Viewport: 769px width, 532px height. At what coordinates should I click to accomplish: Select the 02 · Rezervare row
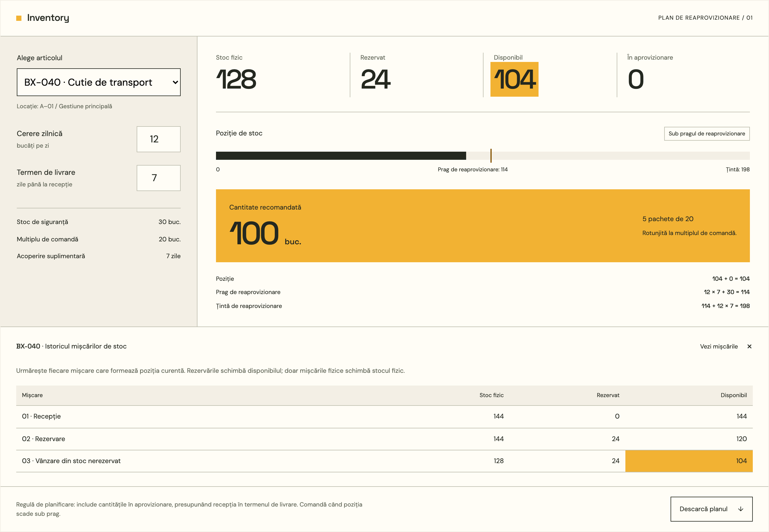384,439
